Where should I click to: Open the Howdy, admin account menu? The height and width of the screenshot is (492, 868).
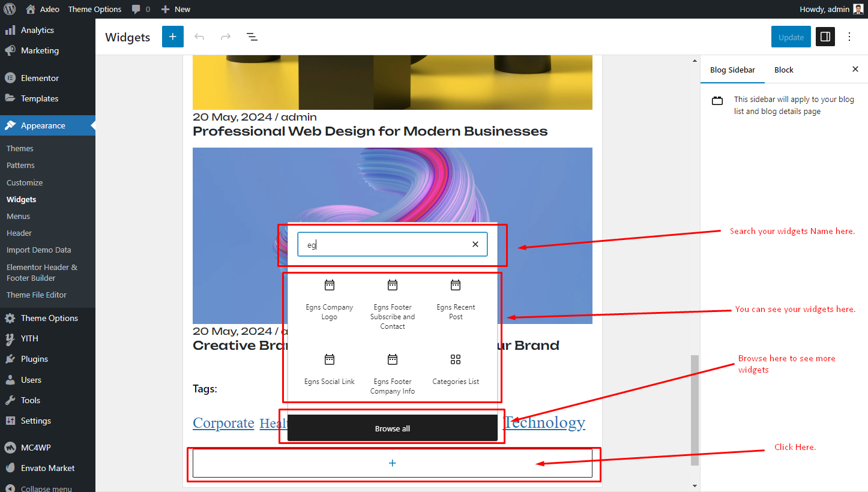tap(832, 9)
